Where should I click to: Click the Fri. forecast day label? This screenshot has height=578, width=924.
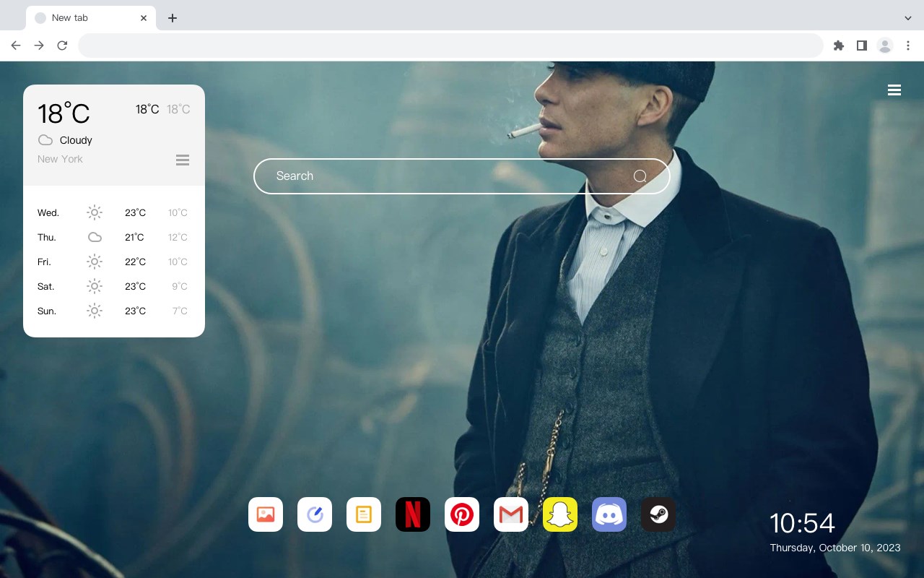point(44,262)
